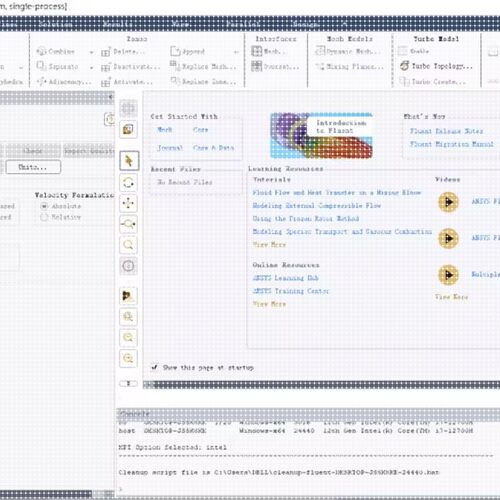
Task: Open the View ribbon tab
Action: (x=180, y=24)
